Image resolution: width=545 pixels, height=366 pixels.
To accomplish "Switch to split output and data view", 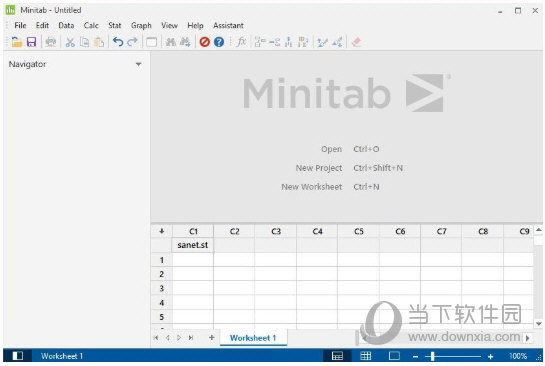I will (x=337, y=356).
